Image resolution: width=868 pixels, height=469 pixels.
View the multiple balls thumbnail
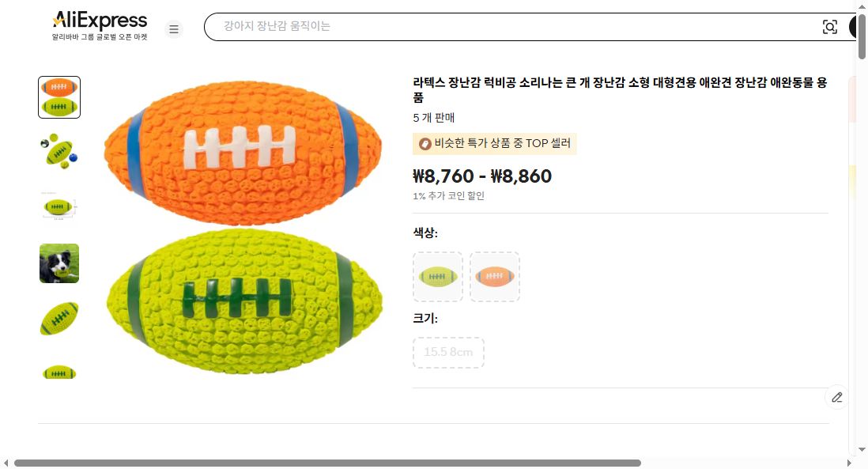click(59, 151)
